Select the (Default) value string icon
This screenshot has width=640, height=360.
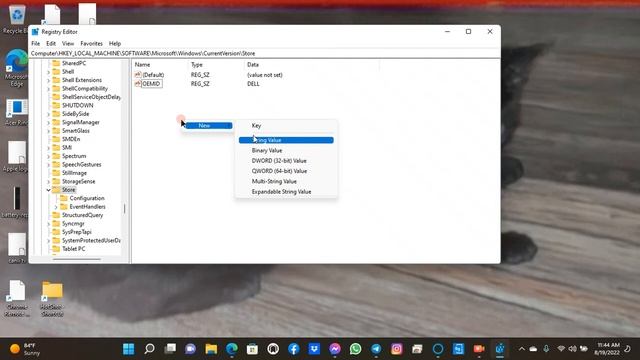click(138, 75)
